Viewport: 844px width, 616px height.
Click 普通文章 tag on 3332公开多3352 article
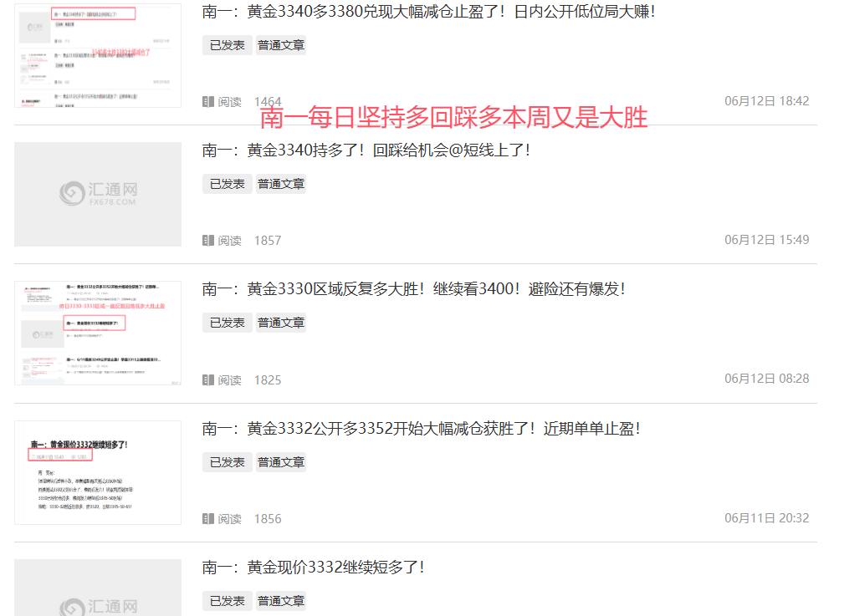(281, 462)
